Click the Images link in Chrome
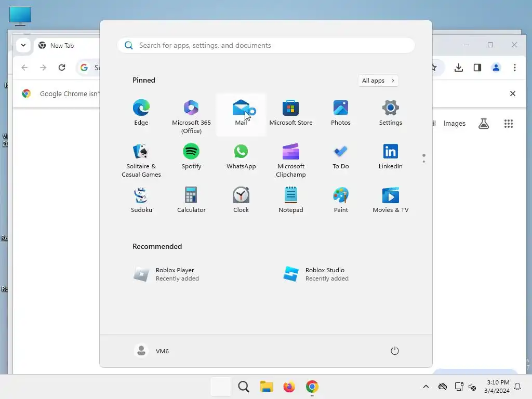532x399 pixels. pyautogui.click(x=454, y=124)
